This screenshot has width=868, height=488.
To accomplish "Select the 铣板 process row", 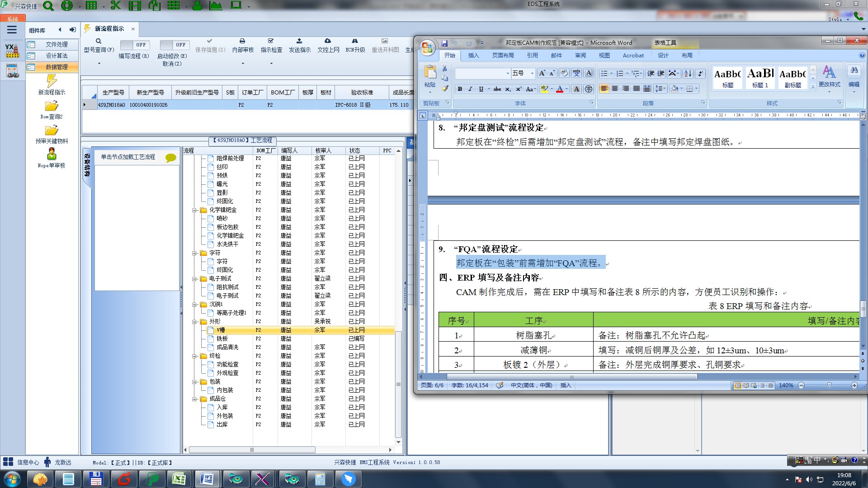I will point(222,339).
